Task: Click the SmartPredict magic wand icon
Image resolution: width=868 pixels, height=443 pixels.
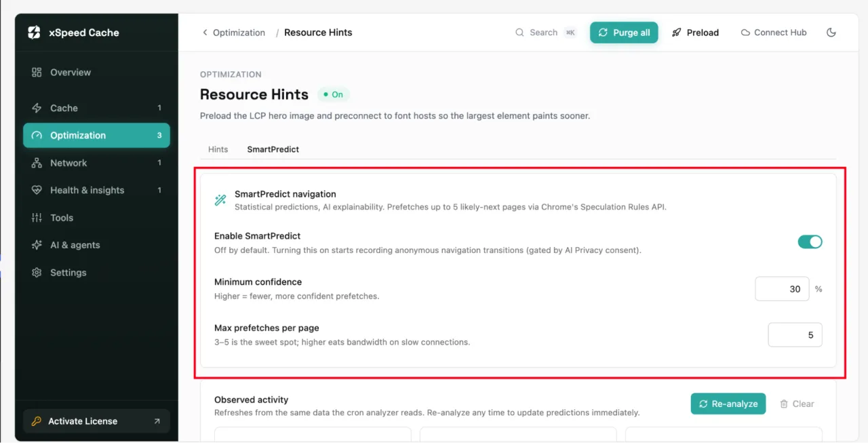Action: pos(220,200)
